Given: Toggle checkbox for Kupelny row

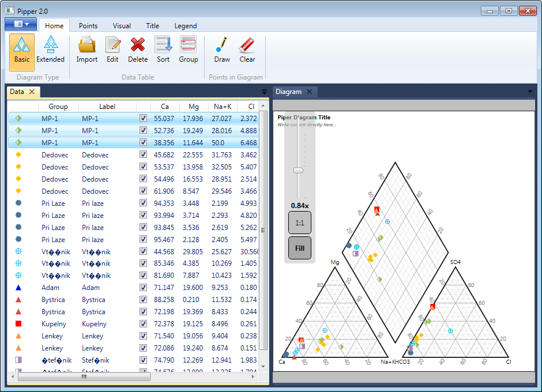Looking at the screenshot, I should 143,323.
